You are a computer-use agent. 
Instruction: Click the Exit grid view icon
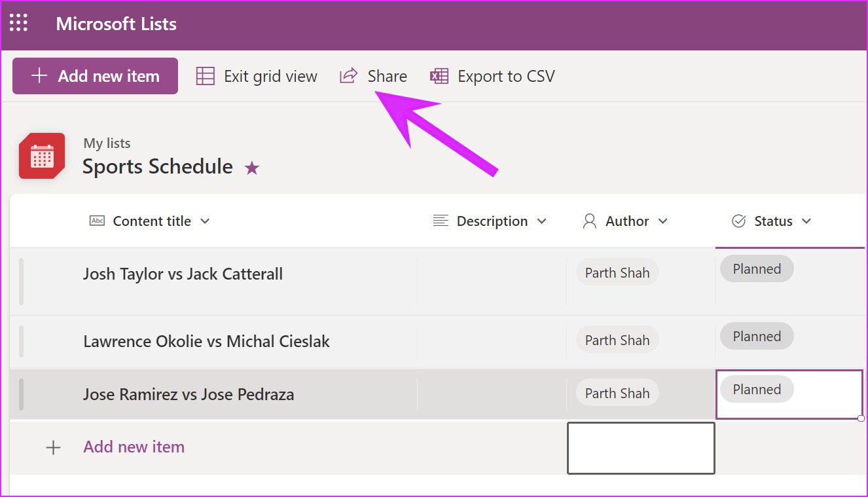click(x=206, y=76)
